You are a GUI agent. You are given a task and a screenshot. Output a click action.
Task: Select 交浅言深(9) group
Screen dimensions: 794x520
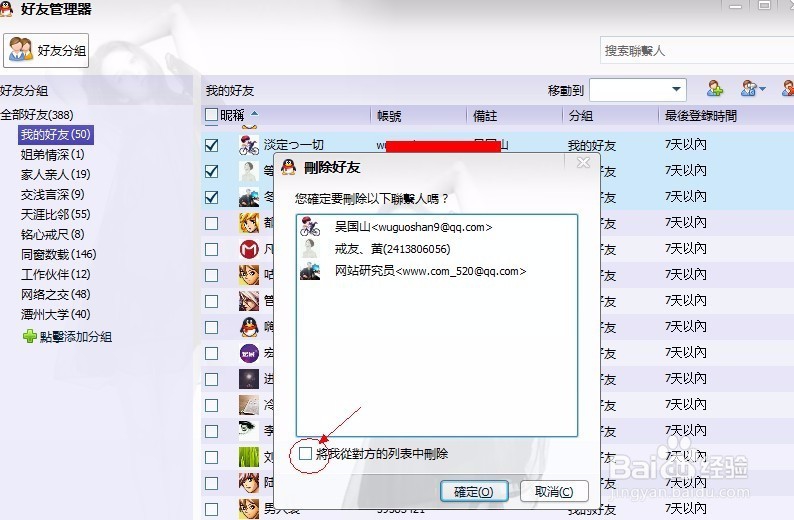coord(53,194)
